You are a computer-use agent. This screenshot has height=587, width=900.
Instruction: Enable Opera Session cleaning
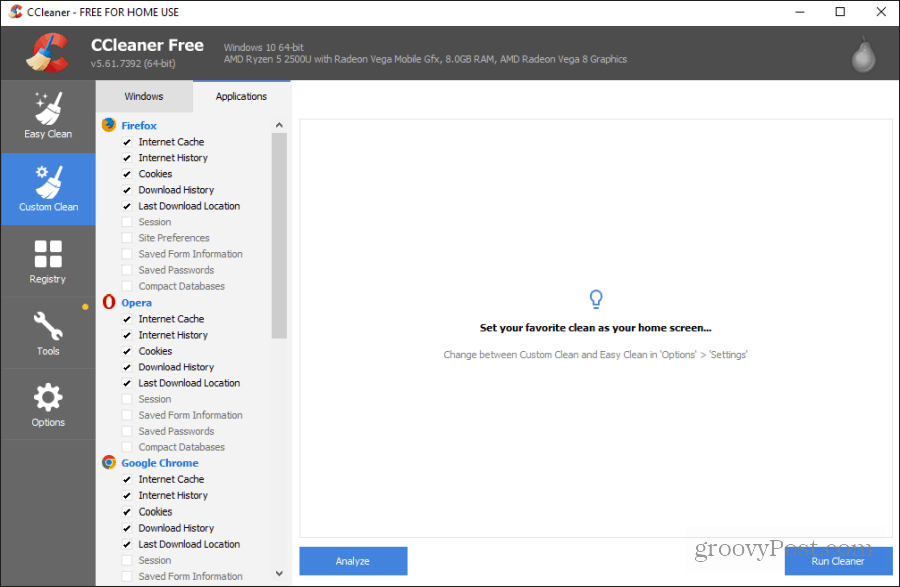pos(127,399)
